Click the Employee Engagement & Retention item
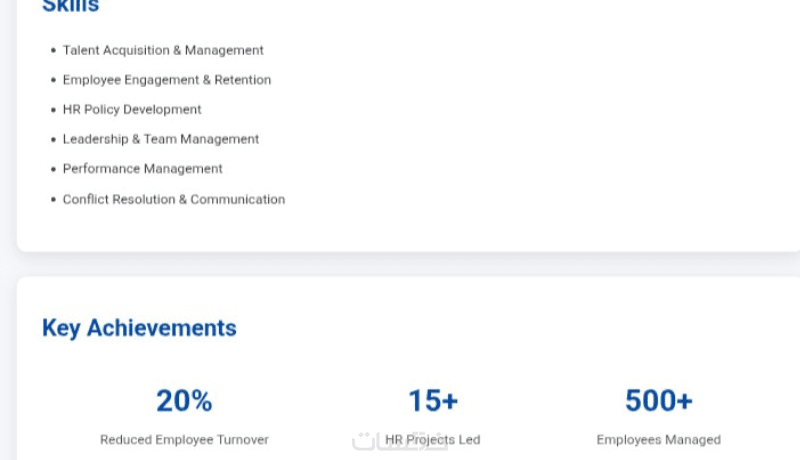This screenshot has height=460, width=800. (x=167, y=80)
